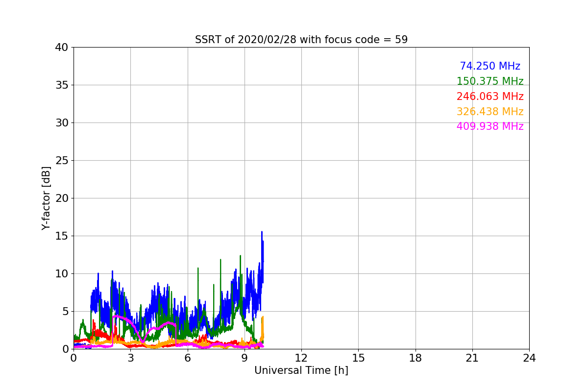The image size is (588, 392).
Task: Click the x-axis tick label 3
Action: [x=130, y=358]
